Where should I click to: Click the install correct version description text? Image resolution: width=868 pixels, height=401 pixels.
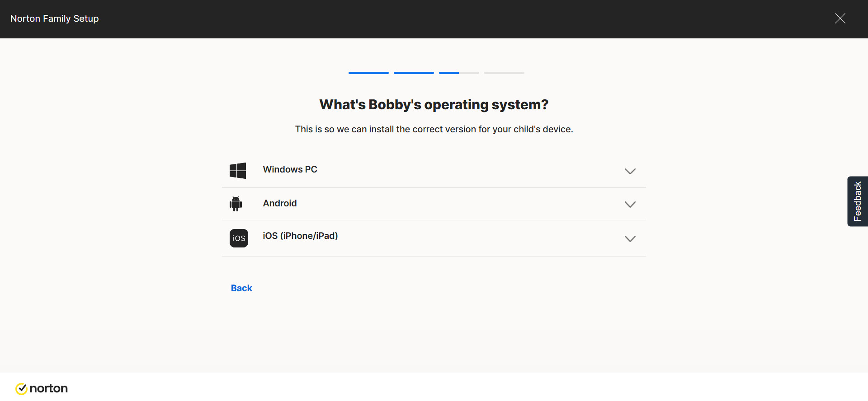(434, 129)
